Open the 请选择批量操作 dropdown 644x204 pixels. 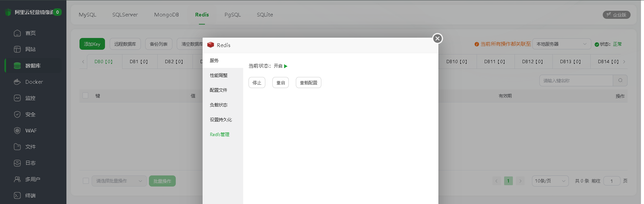click(119, 181)
